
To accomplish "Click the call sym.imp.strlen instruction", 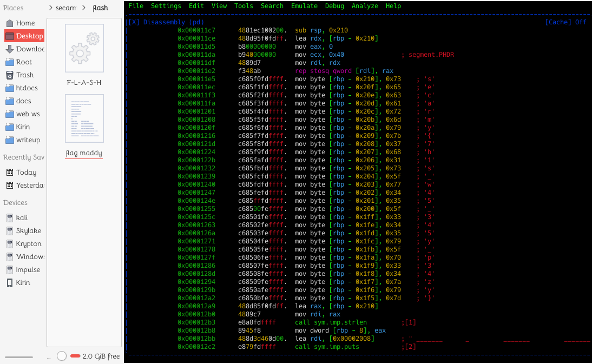I will (x=331, y=322).
